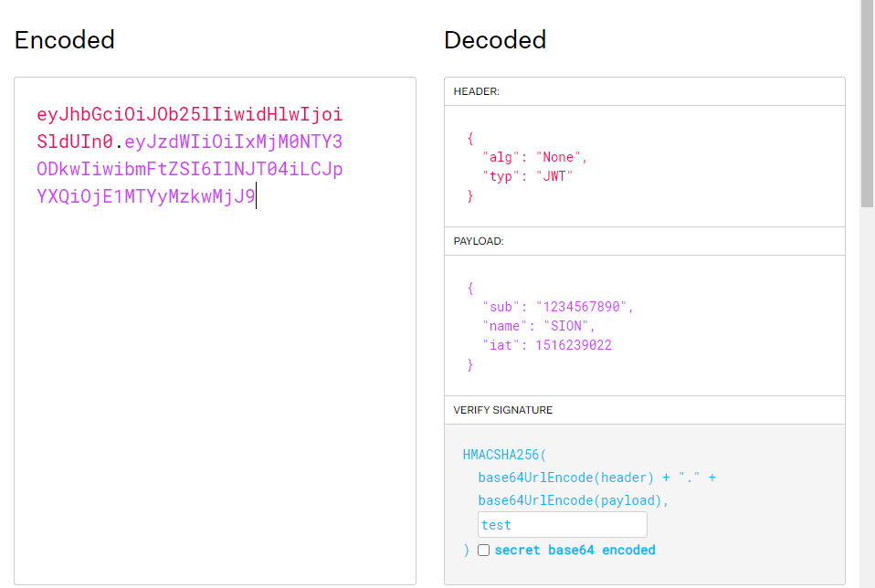
Task: Click the purple token segment 'eyJzdWIiOiIxMjM0NTY3'
Action: point(233,142)
